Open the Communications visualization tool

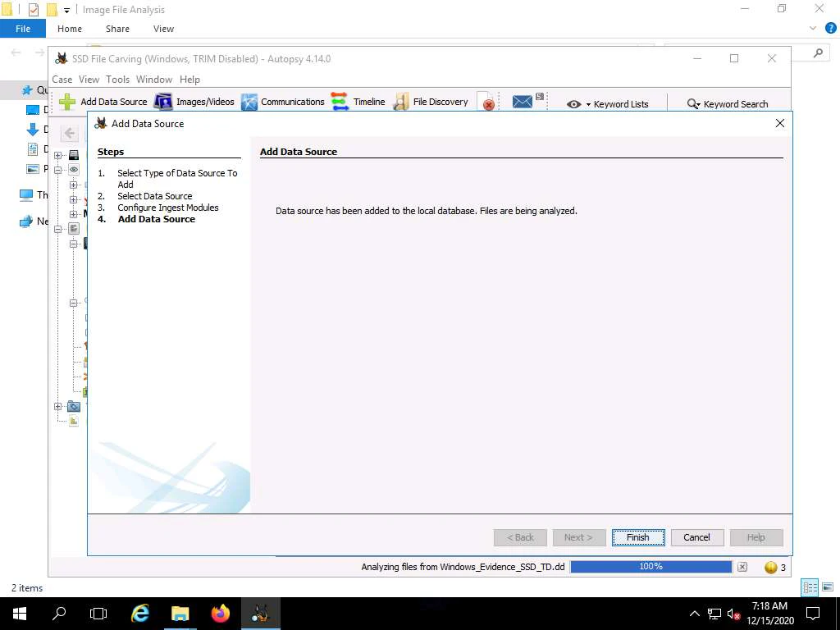click(x=283, y=102)
